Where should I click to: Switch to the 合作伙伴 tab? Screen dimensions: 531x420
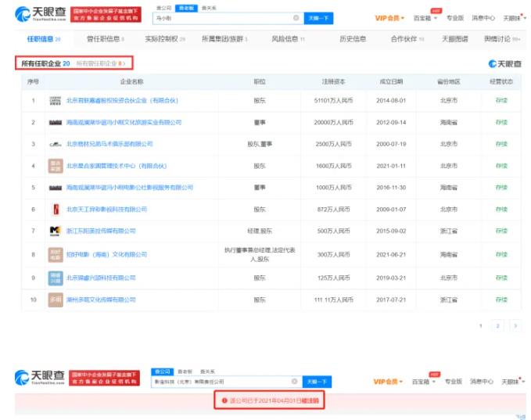(x=407, y=39)
